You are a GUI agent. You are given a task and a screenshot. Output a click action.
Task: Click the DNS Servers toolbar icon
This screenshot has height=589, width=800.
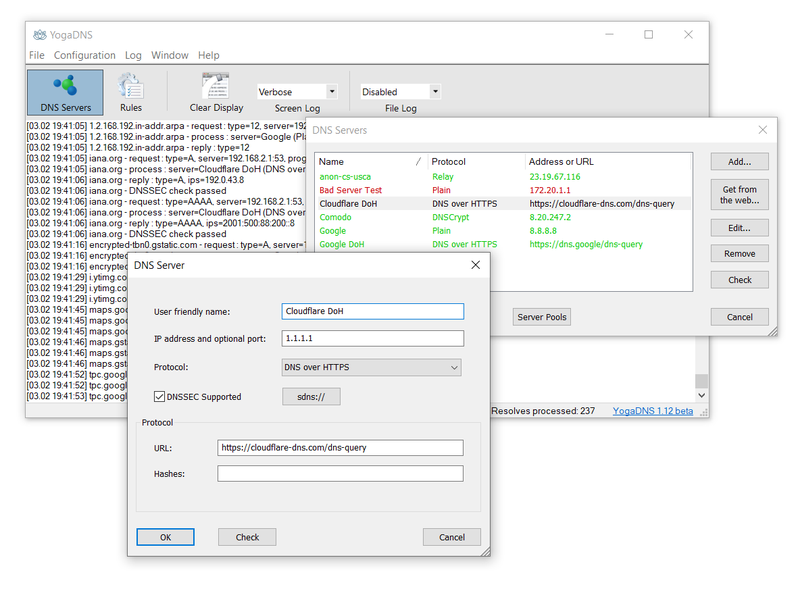coord(65,92)
